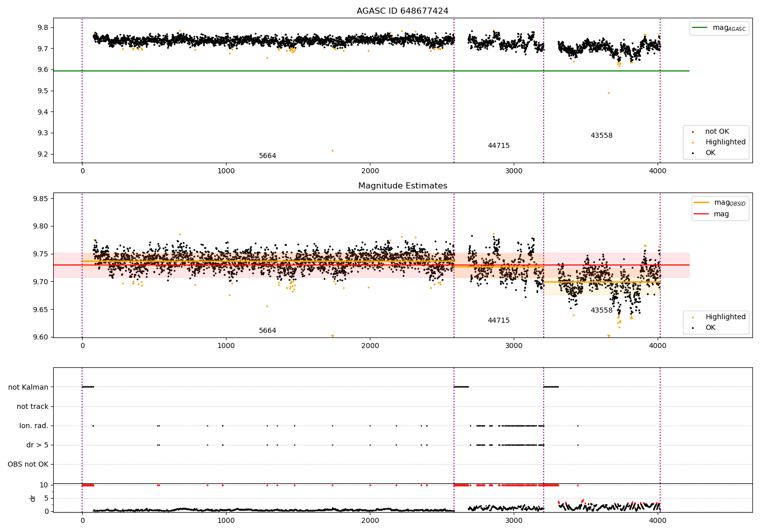Viewport: 760px width, 532px height.
Task: Click the 9.5 y-tick label in the top plot
Action: (x=43, y=91)
